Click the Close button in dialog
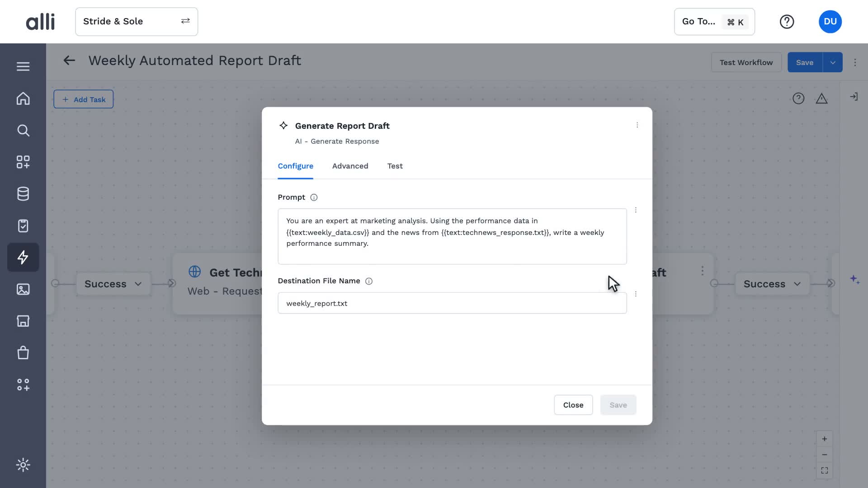The width and height of the screenshot is (868, 488). [573, 405]
